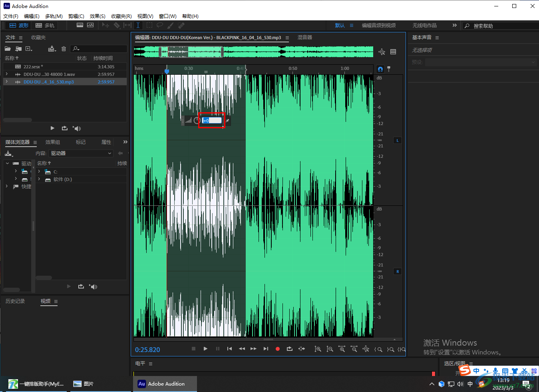Move playhead to previous marker
Image resolution: width=539 pixels, height=392 pixels.
[229, 349]
